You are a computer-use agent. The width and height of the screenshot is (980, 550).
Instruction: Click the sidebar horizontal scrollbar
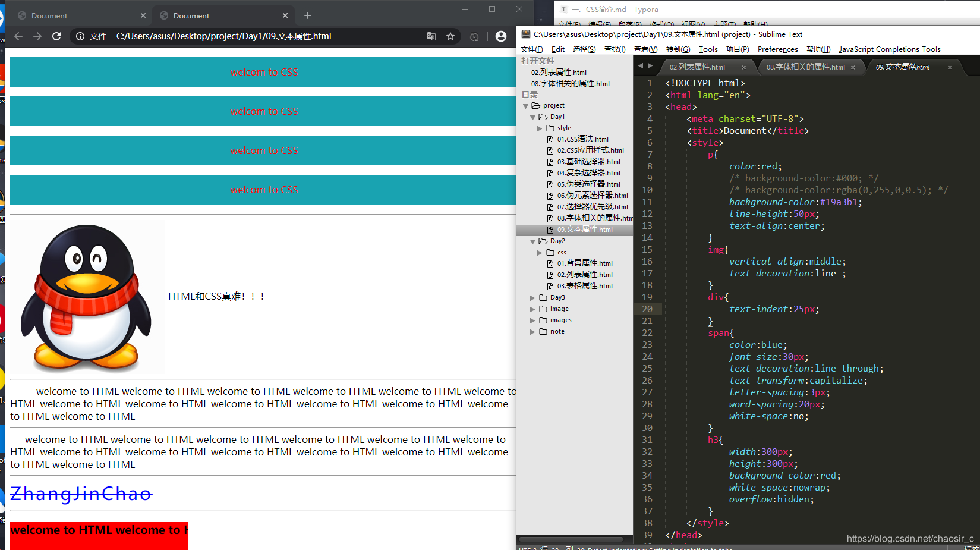click(571, 539)
